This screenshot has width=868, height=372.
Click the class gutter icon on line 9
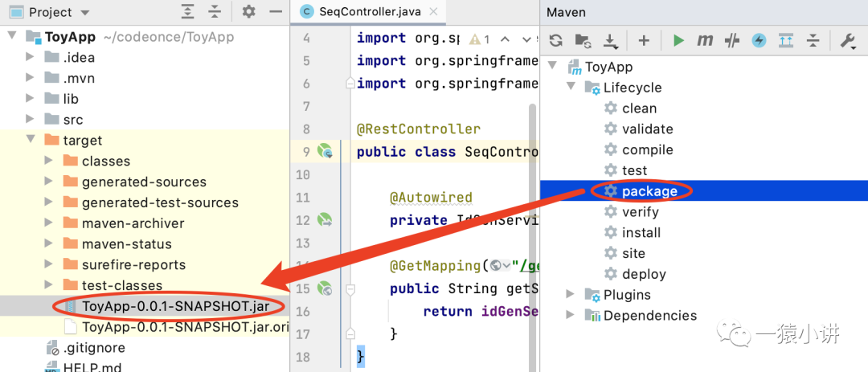coord(325,151)
